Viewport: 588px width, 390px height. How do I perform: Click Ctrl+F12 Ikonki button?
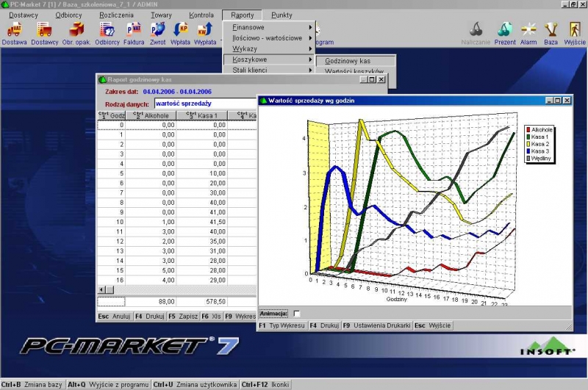coord(265,384)
